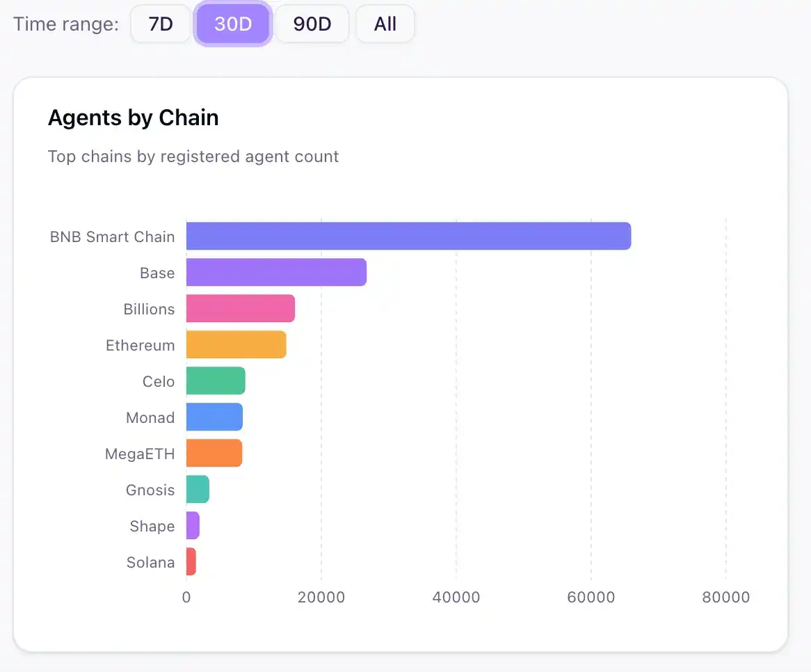This screenshot has width=811, height=672.
Task: Click the Ethereum axis label
Action: pos(140,344)
